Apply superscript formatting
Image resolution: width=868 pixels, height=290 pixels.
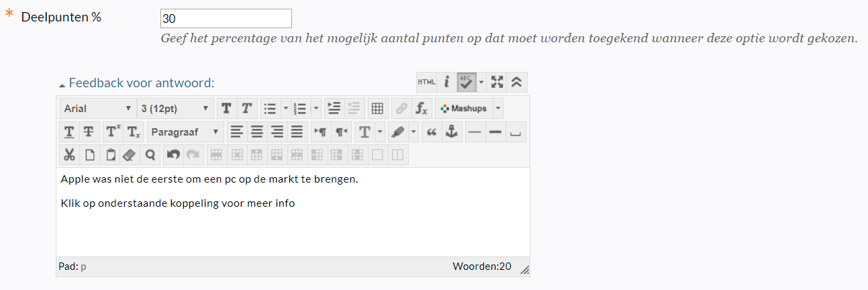pyautogui.click(x=112, y=132)
